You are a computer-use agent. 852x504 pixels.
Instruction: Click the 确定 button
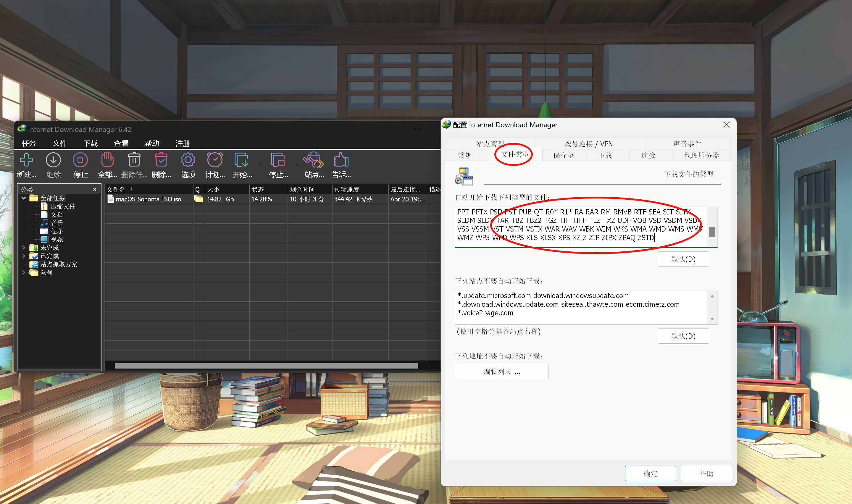[x=650, y=474]
